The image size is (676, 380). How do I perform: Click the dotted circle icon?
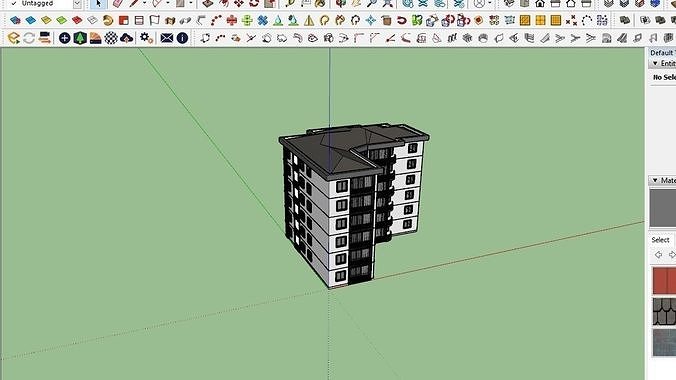pos(587,20)
